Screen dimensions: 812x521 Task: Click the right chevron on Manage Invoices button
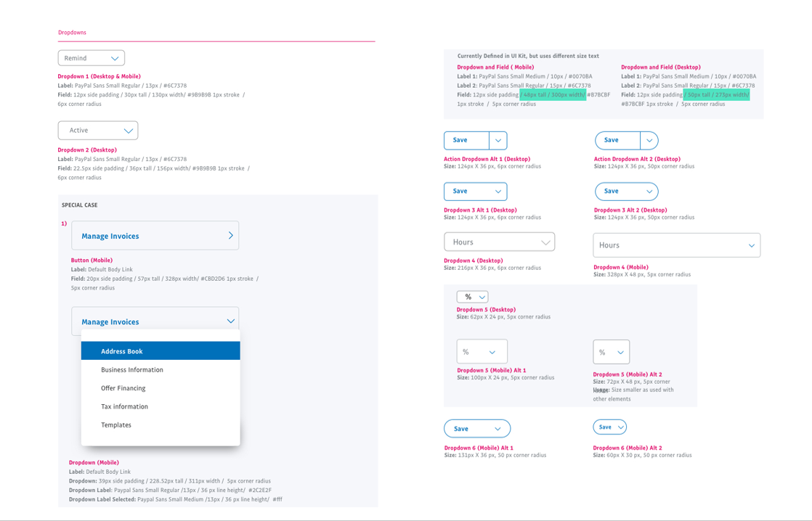click(230, 236)
